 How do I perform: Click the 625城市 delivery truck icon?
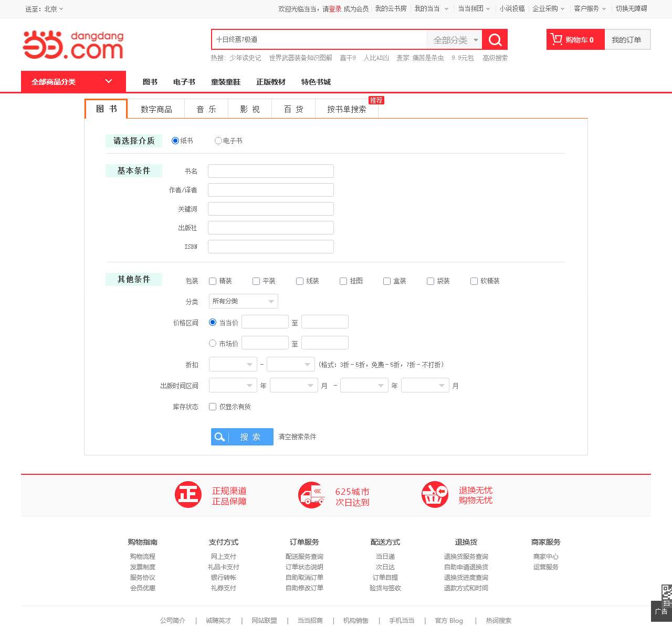pos(311,494)
